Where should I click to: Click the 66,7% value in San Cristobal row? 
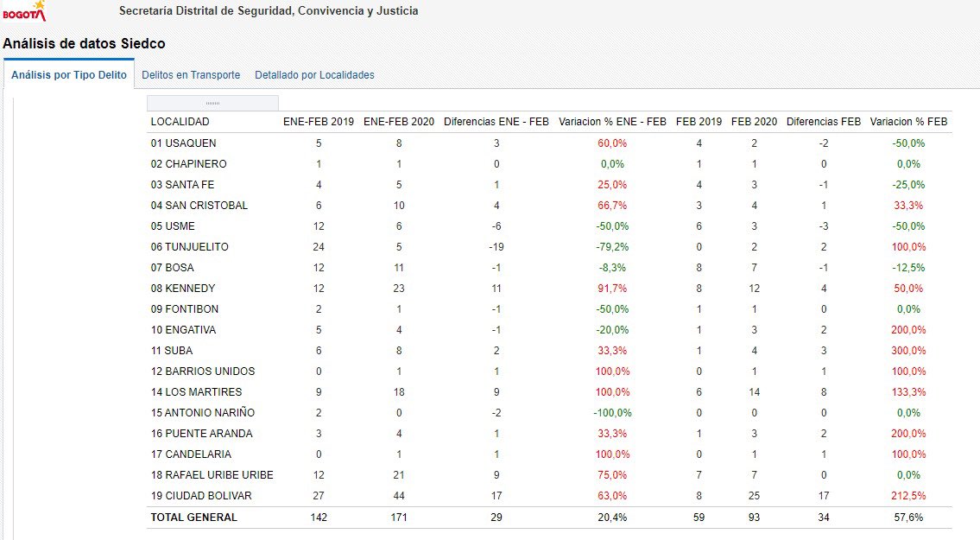(612, 206)
